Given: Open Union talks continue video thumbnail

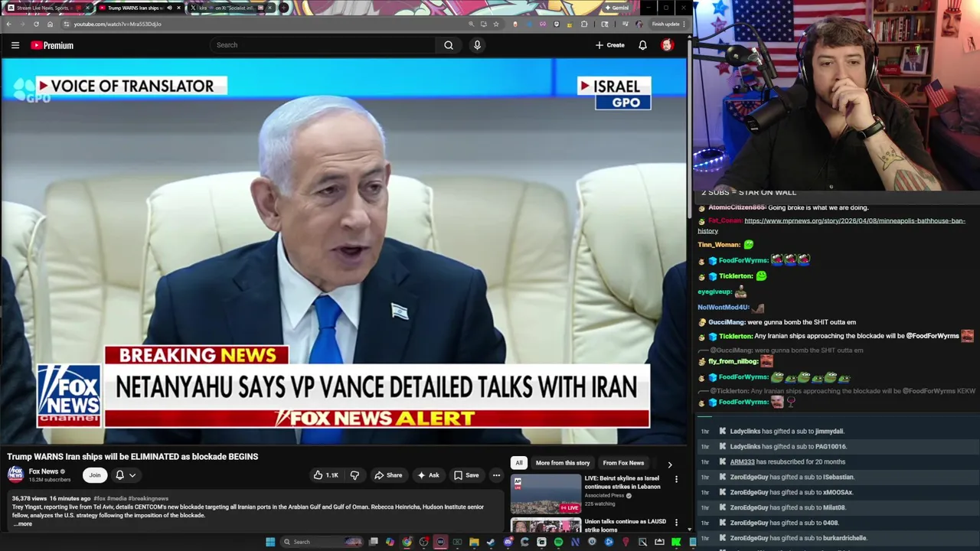Looking at the screenshot, I should (546, 526).
